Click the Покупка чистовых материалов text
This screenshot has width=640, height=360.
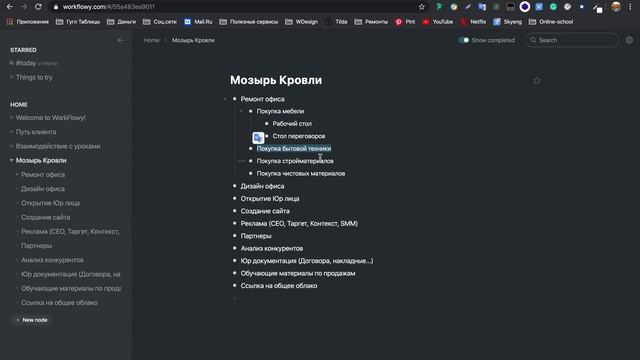pyautogui.click(x=301, y=173)
